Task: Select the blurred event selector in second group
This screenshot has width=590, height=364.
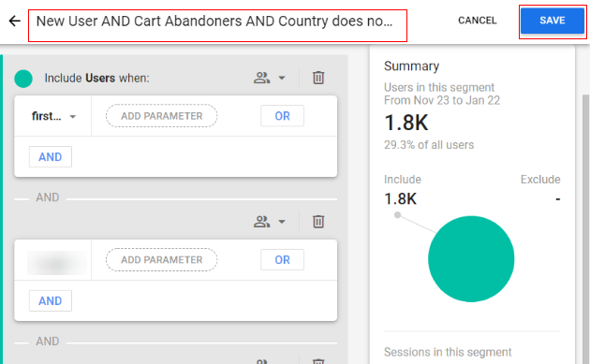Action: click(x=57, y=263)
